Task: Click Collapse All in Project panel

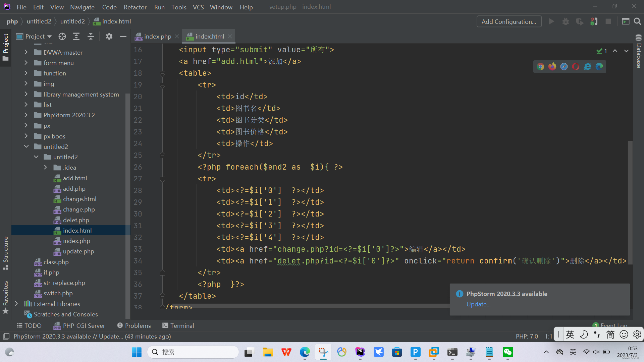Action: [x=91, y=37]
